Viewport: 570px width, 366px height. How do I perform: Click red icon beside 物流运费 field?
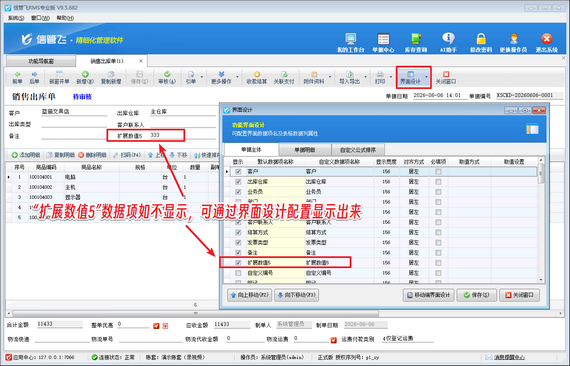(333, 340)
